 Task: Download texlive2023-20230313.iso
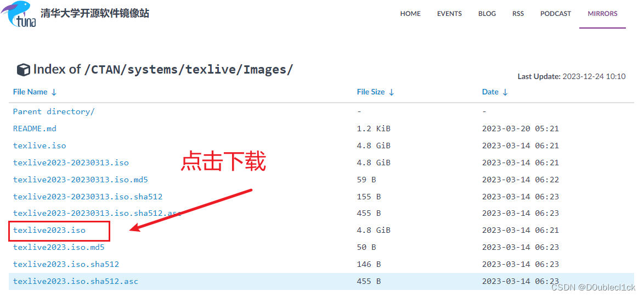tap(71, 163)
